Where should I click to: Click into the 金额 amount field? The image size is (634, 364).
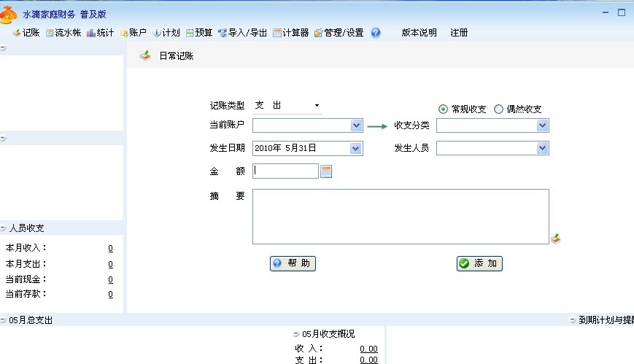tap(285, 171)
